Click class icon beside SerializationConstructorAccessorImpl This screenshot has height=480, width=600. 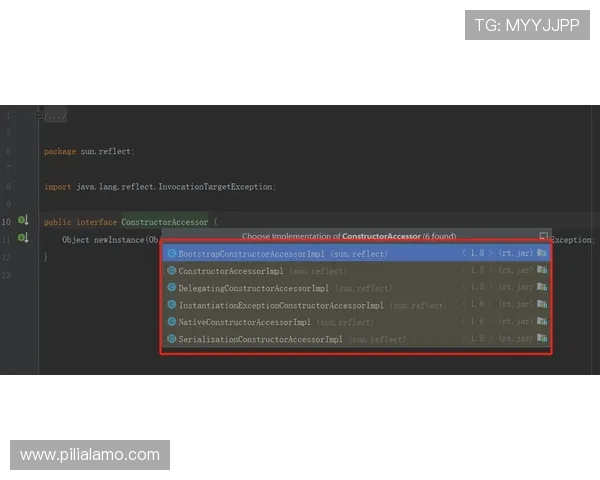click(172, 339)
